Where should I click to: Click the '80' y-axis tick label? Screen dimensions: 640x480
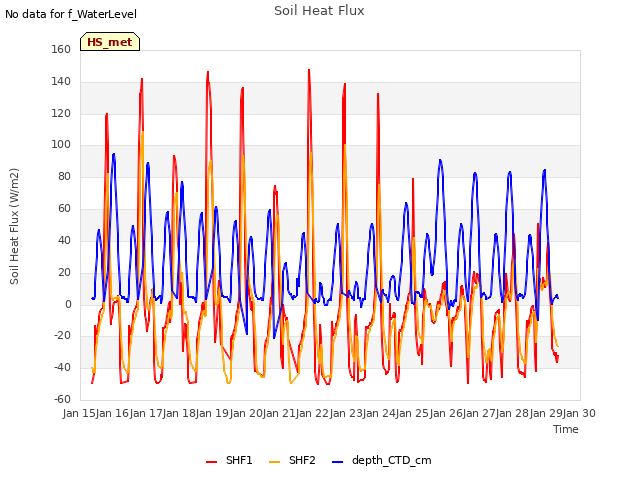point(64,176)
